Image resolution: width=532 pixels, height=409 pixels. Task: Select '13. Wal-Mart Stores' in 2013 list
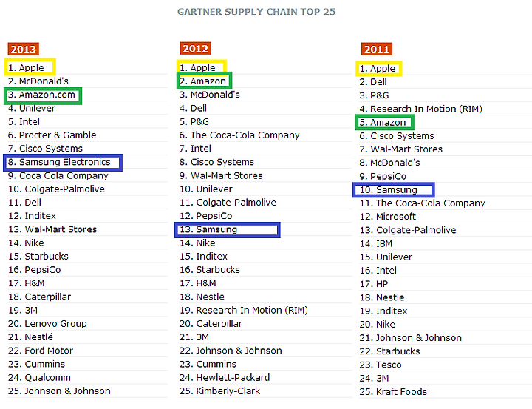[x=52, y=229]
